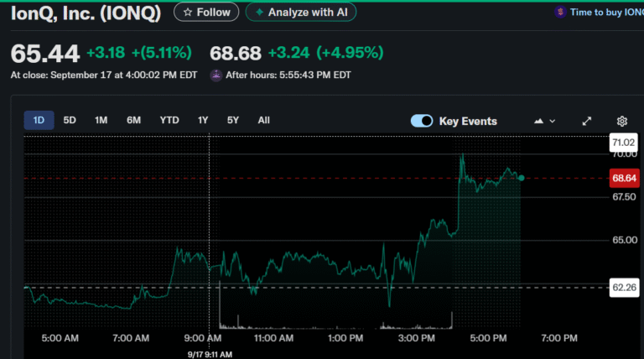The image size is (644, 359).
Task: Switch to the 5D range
Action: point(70,120)
